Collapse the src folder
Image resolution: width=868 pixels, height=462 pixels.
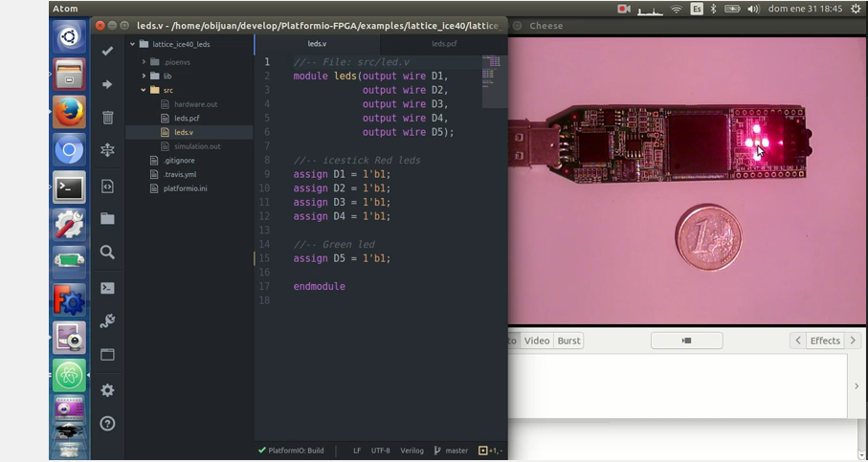pos(144,90)
